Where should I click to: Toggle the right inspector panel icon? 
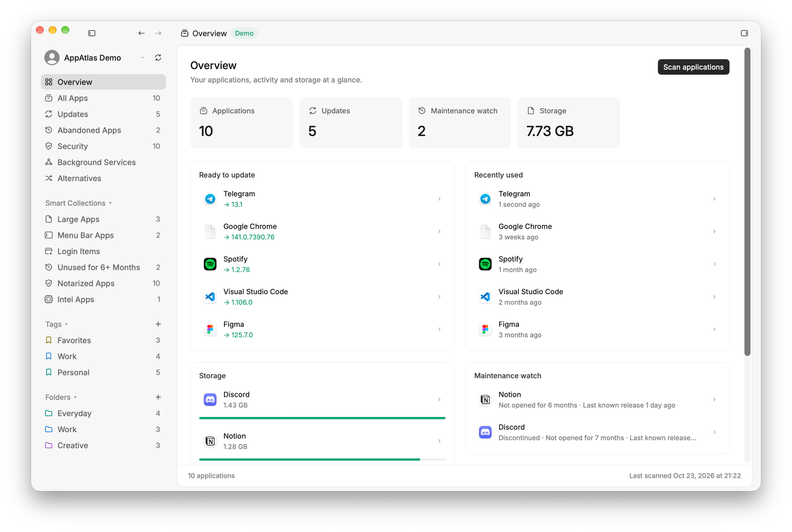click(x=744, y=33)
